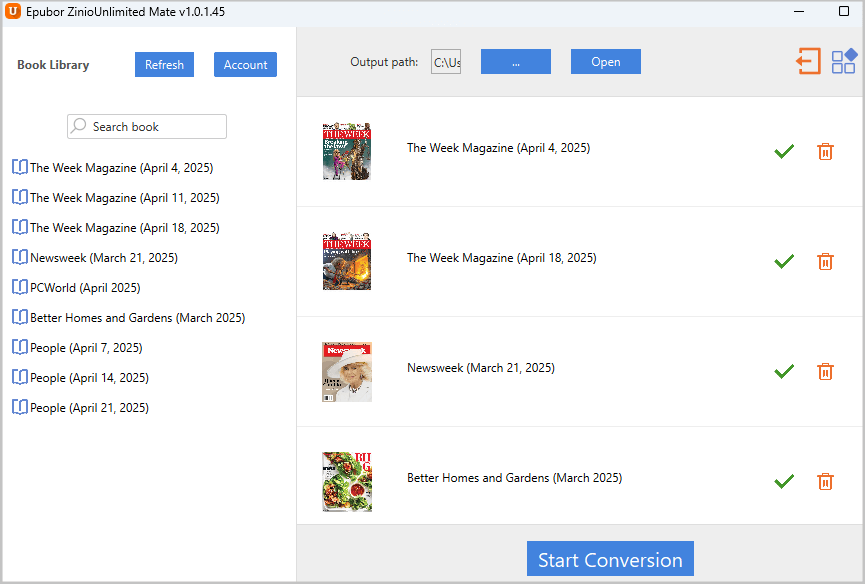Click the orange export/logout arrow icon
The height and width of the screenshot is (584, 865).
pos(808,62)
